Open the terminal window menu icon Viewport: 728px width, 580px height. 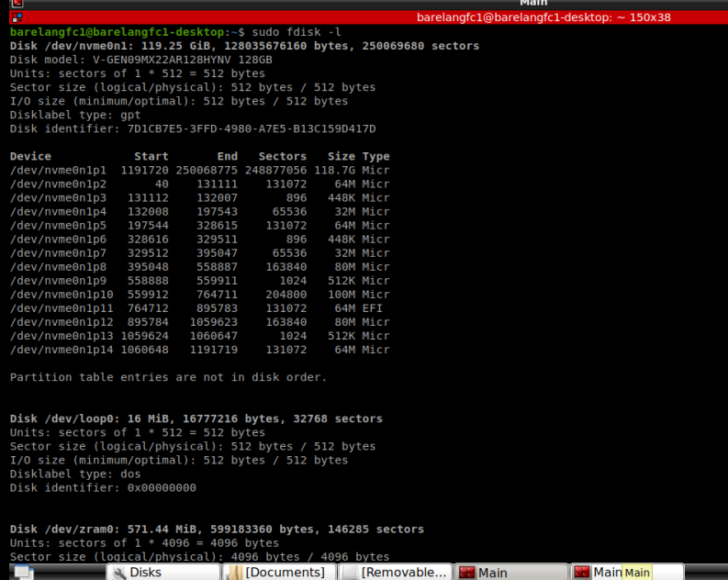coord(17,4)
